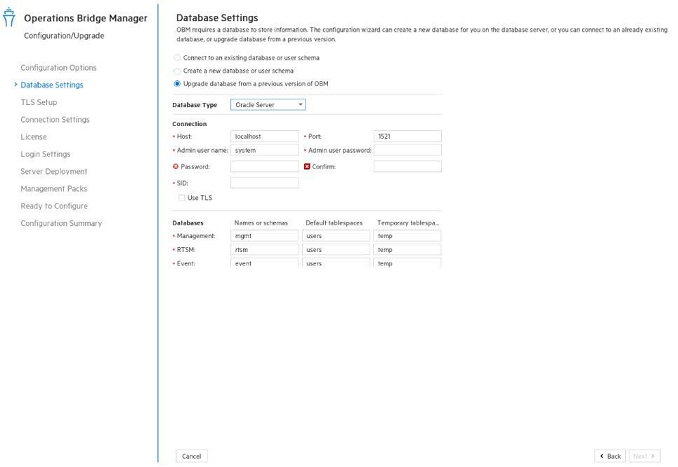
Task: Go to the Ready to Configure step
Action: [x=54, y=206]
